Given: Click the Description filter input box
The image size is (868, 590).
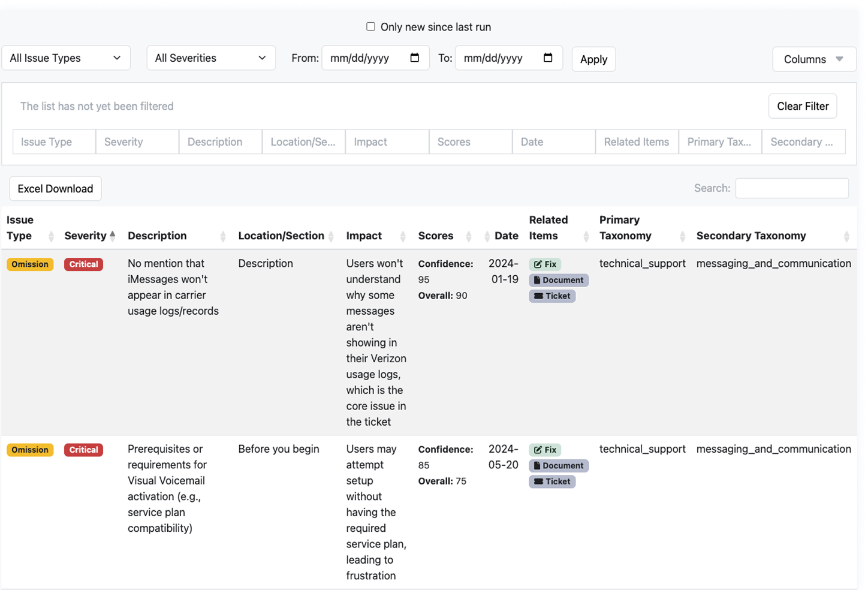Looking at the screenshot, I should pyautogui.click(x=220, y=142).
